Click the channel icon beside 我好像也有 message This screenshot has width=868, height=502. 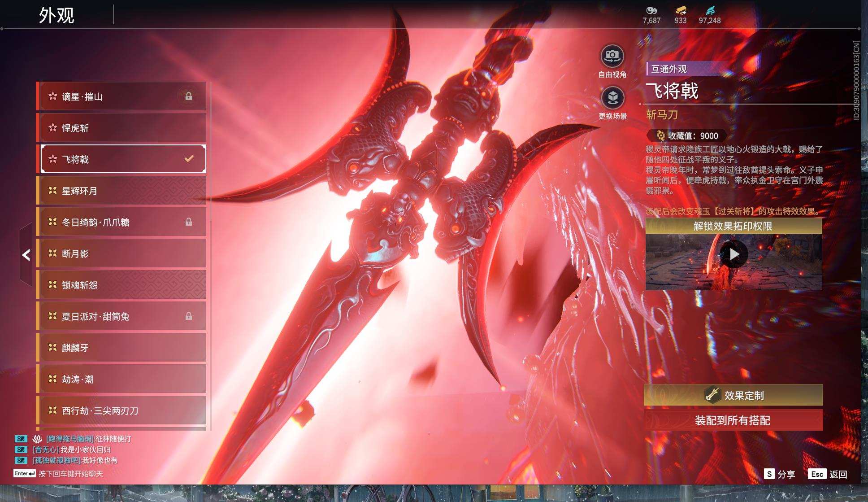(21, 460)
